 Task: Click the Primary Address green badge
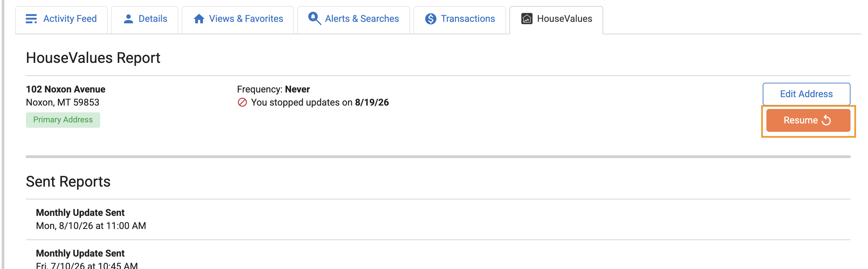[x=63, y=120]
